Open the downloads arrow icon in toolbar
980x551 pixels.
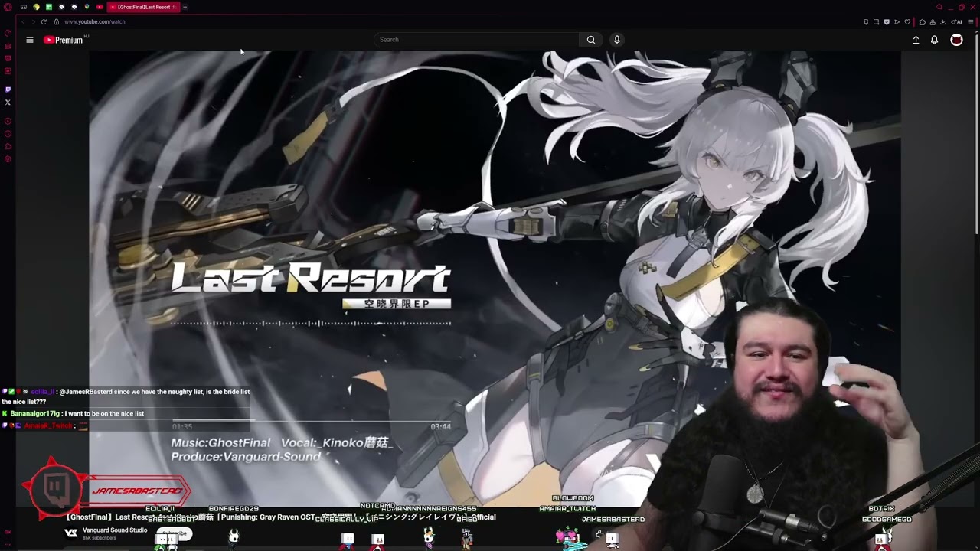coord(942,22)
